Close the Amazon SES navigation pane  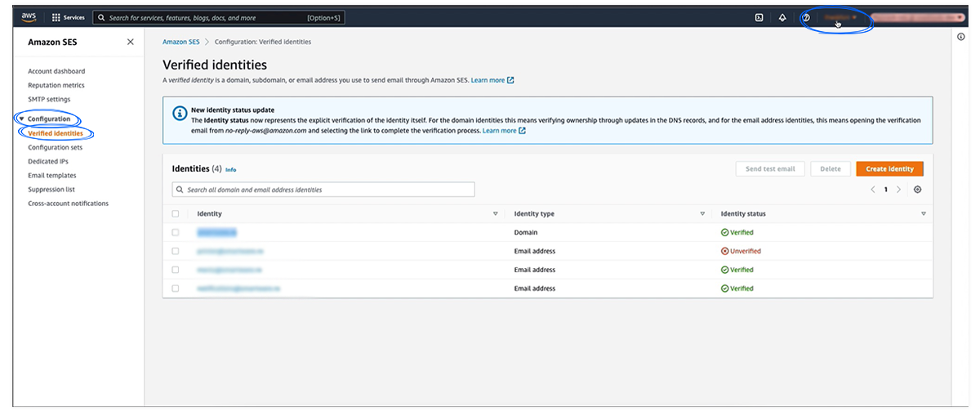coord(131,42)
